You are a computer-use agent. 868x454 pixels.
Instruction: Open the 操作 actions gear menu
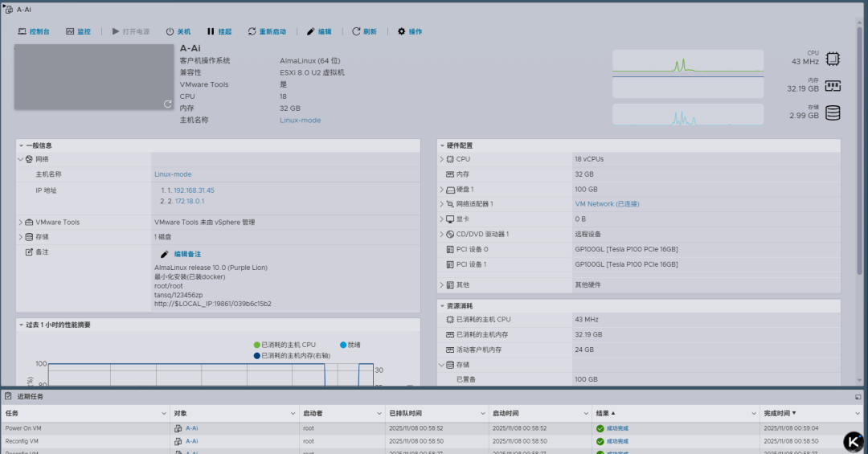(x=410, y=31)
